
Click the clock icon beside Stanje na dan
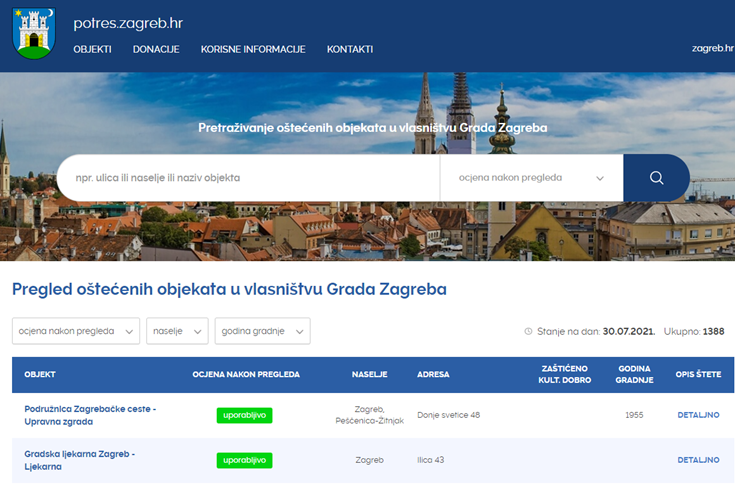coord(529,331)
